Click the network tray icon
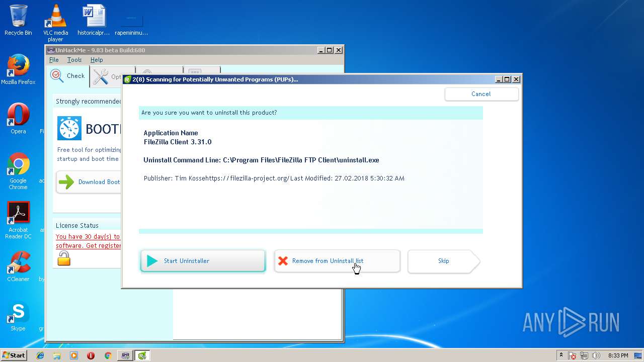Image resolution: width=644 pixels, height=362 pixels. pyautogui.click(x=584, y=355)
